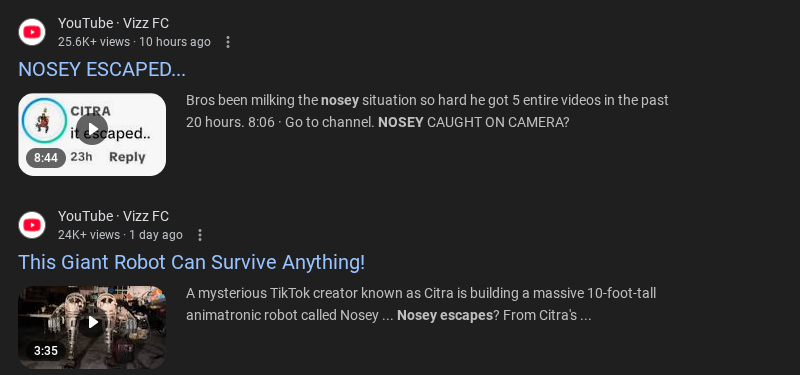Click the YouTube logo beside Giant Robot result
Image resolution: width=800 pixels, height=375 pixels.
[32, 225]
